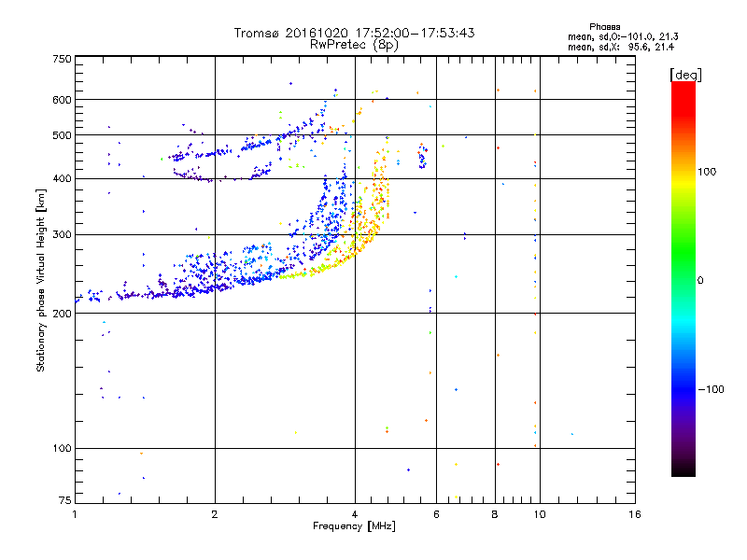Click the y-axis tick label '75'
Screen dimensions: 747x560
[x=65, y=500]
